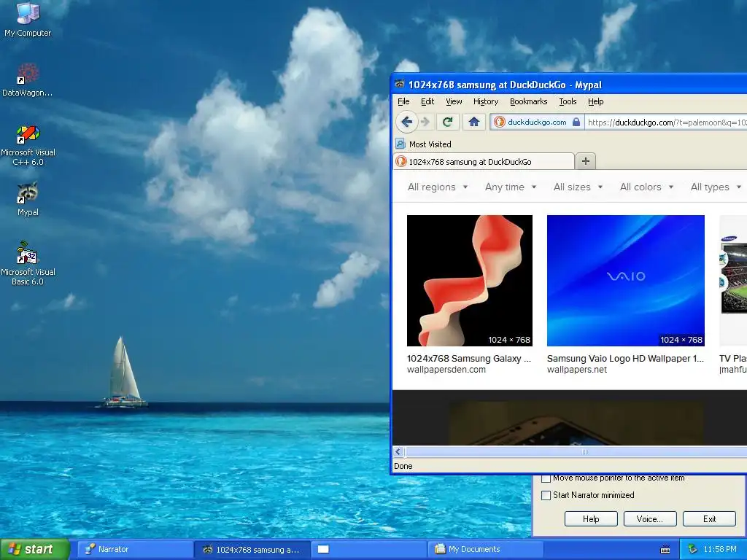Click the Windows start button

[34, 549]
